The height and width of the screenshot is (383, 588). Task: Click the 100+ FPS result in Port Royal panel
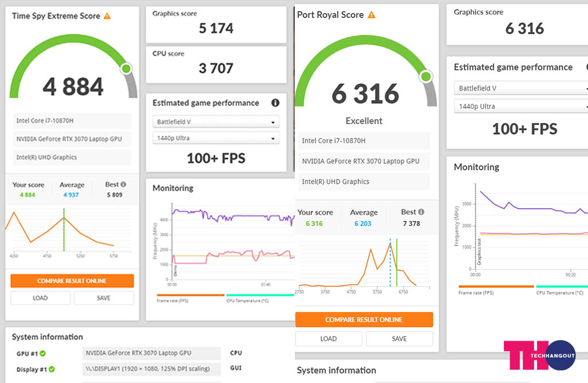pyautogui.click(x=524, y=129)
